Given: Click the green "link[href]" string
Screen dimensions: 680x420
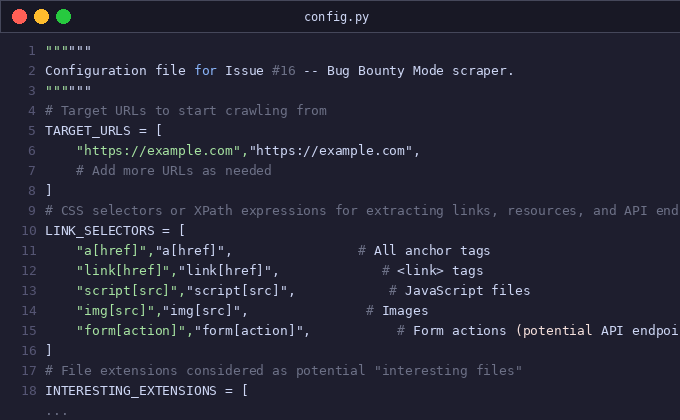Looking at the screenshot, I should coord(123,270).
